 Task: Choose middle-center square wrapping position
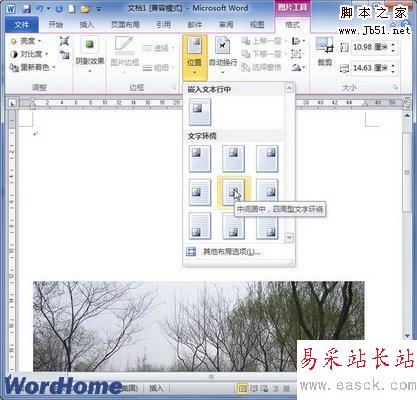[x=234, y=193]
